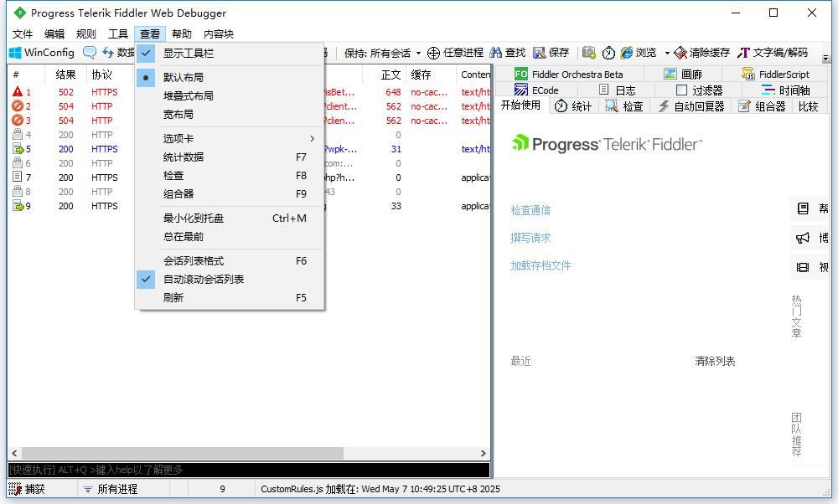Click the 统计 clock icon
Image resolution: width=838 pixels, height=504 pixels.
point(561,105)
